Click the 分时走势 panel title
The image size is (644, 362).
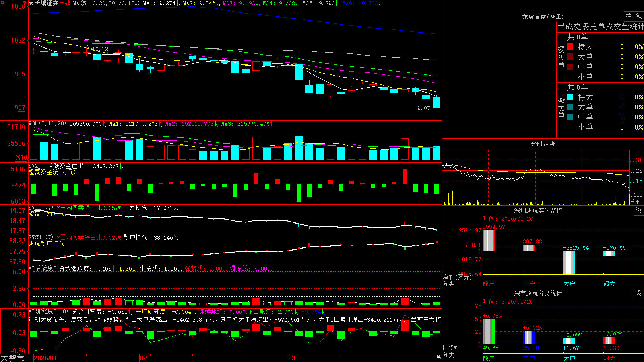click(x=543, y=144)
